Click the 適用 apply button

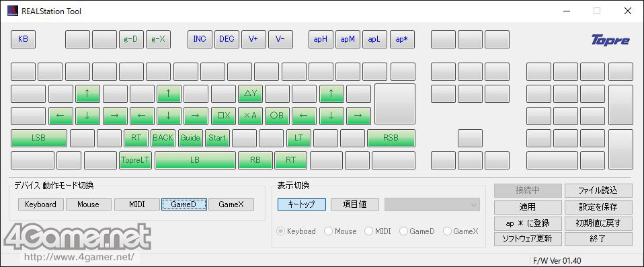(x=527, y=206)
